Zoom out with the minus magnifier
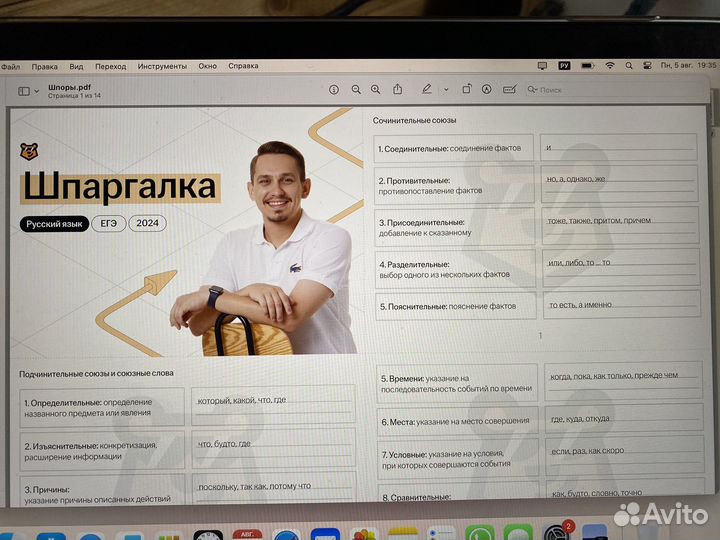Screen dimensions: 720x540 coord(356,90)
